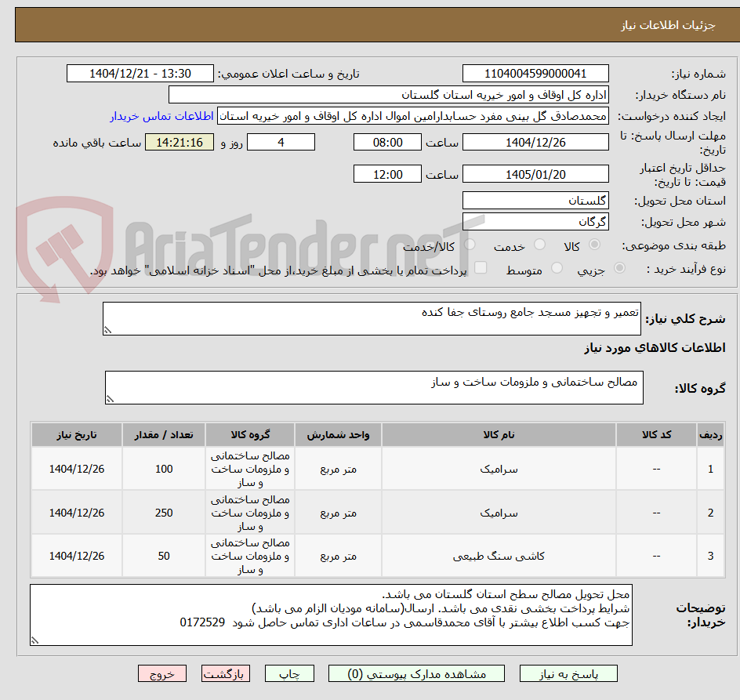Click the پاسخ به نیاز button
This screenshot has height=700, width=740.
coord(568,673)
